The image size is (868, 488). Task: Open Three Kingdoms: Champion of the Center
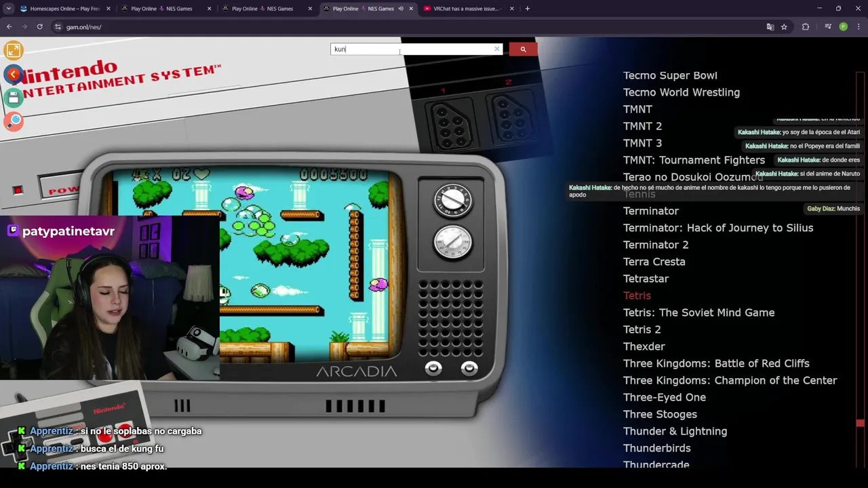[730, 380]
